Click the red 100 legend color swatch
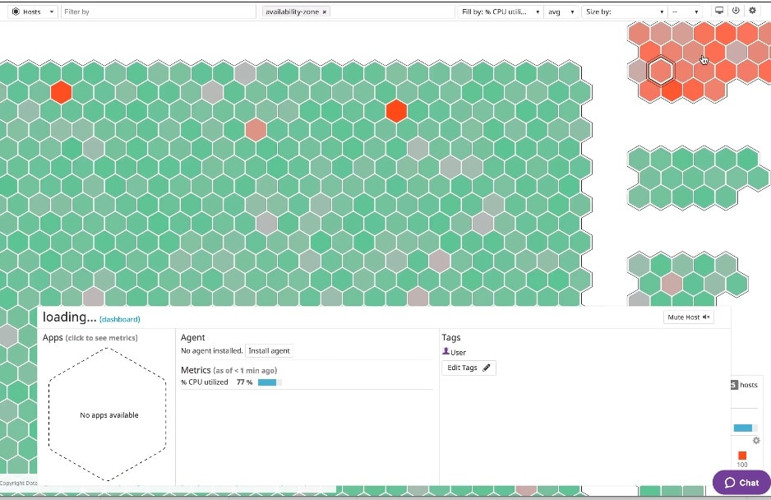 742,455
